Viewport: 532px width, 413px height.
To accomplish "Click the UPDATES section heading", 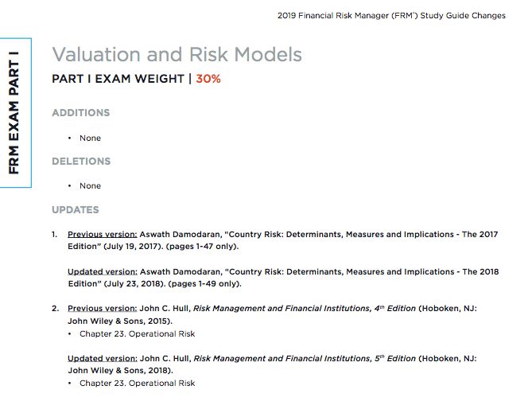I will coord(76,210).
